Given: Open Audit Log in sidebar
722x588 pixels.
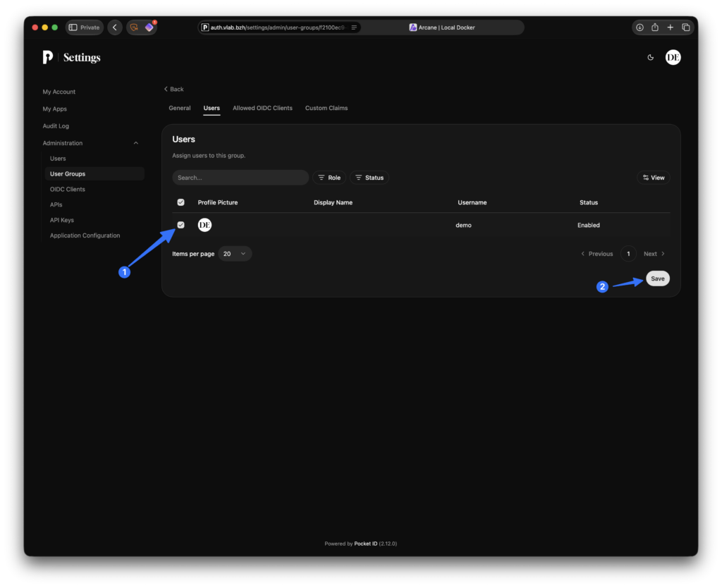Looking at the screenshot, I should (56, 126).
